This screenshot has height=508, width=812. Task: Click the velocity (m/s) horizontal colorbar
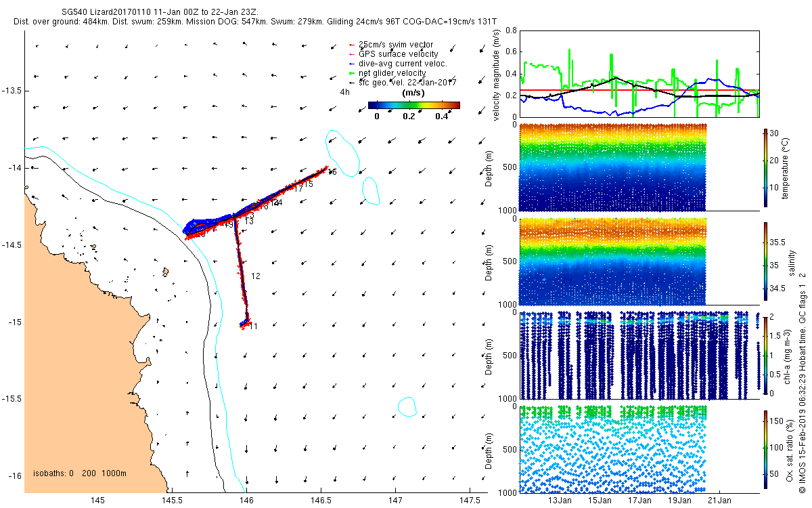tap(413, 105)
